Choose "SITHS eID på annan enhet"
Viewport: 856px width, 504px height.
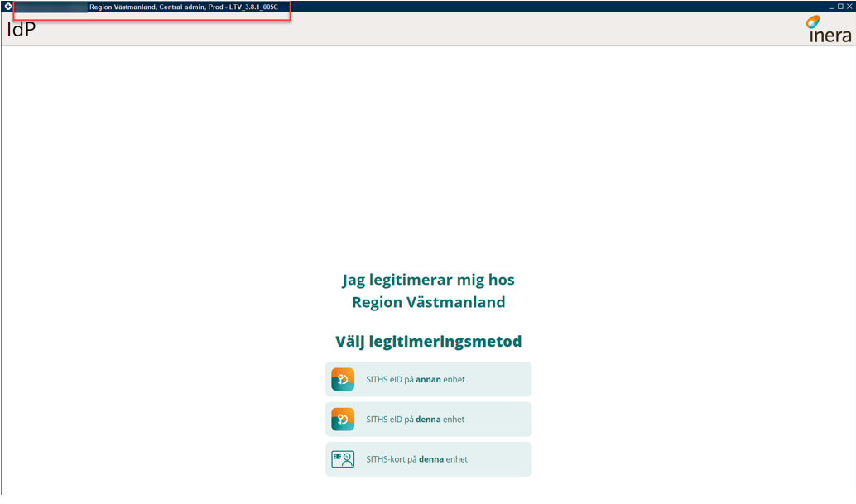tap(428, 379)
